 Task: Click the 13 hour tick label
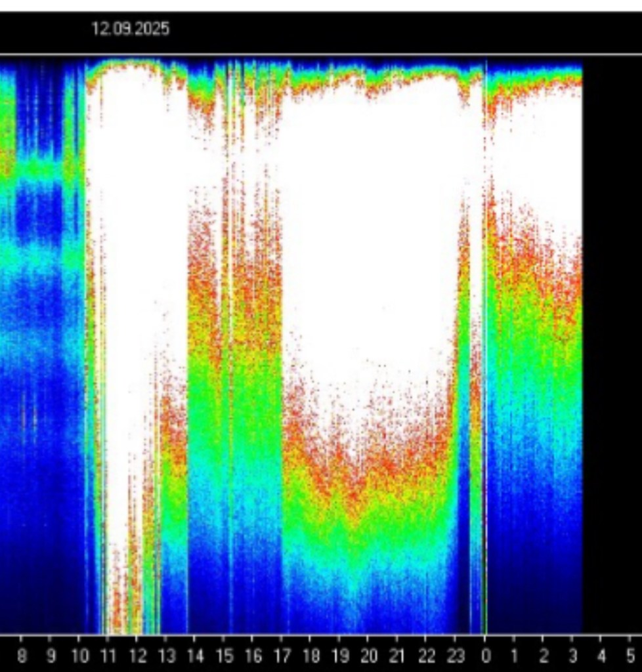click(x=166, y=656)
